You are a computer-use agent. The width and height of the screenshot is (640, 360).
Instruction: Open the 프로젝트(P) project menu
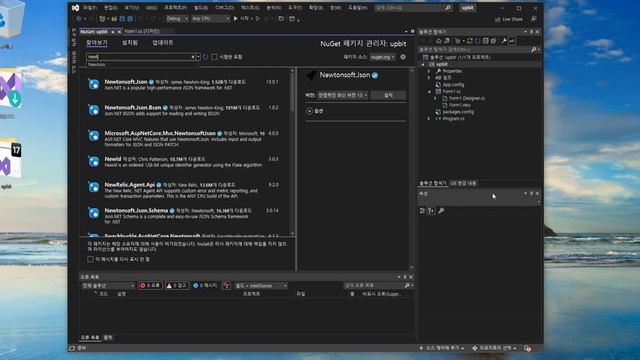click(x=175, y=8)
